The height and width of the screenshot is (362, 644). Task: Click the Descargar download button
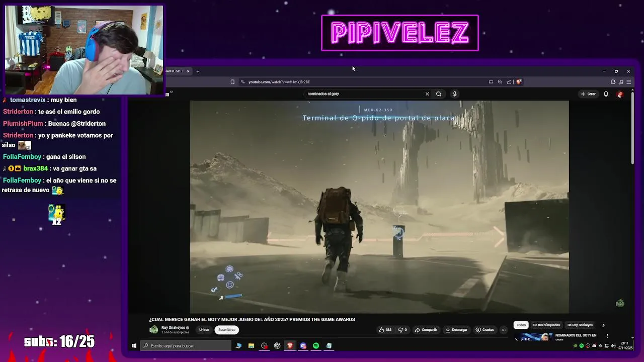pos(456,330)
